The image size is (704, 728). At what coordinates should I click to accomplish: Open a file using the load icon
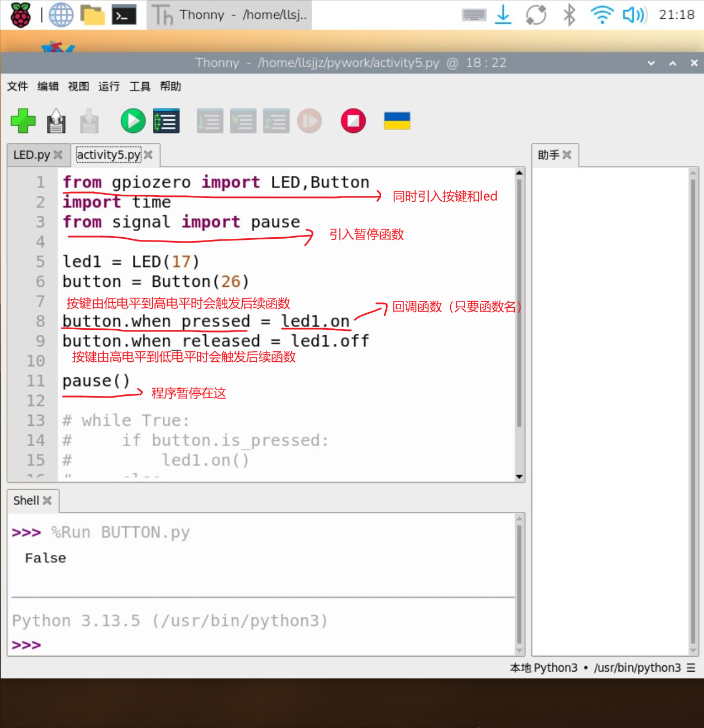click(56, 121)
